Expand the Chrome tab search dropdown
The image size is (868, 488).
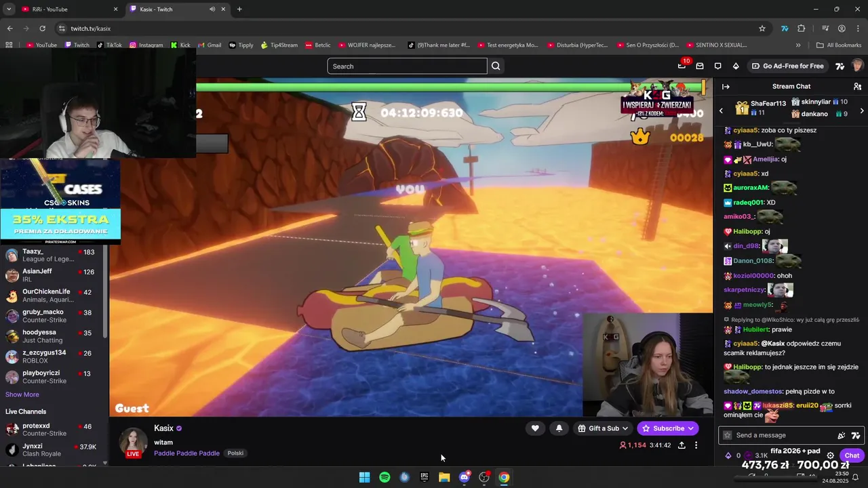point(9,9)
